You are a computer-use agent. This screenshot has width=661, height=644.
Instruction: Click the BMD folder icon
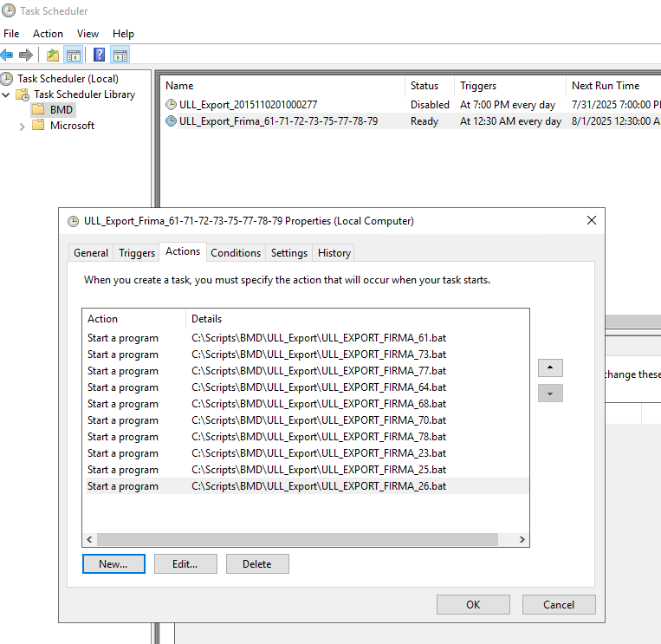[x=38, y=110]
